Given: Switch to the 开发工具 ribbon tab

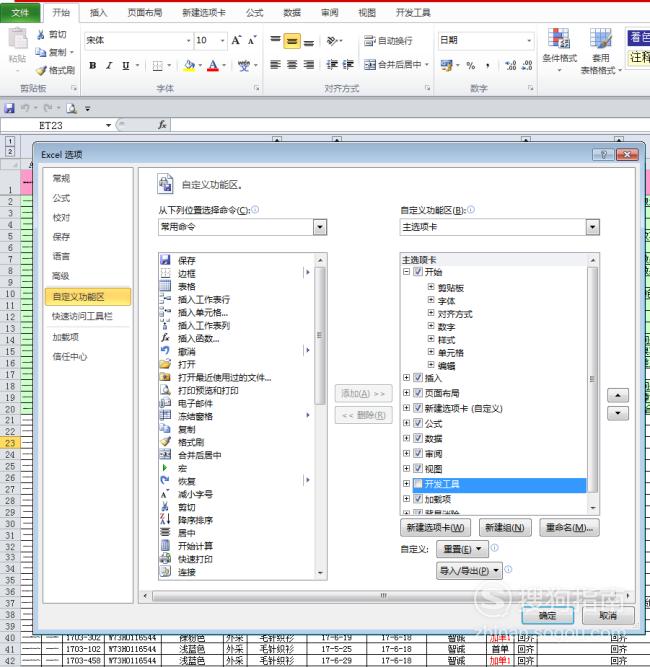Looking at the screenshot, I should (413, 13).
